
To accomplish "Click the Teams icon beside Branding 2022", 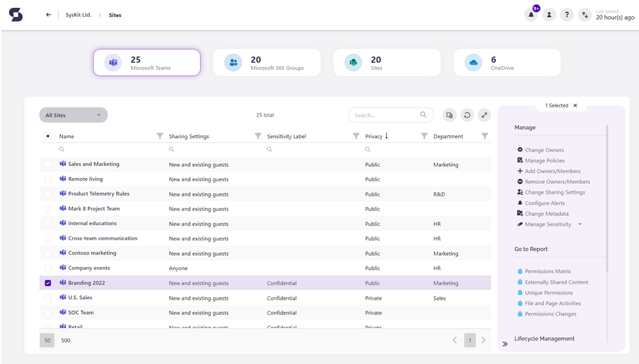I will (x=63, y=283).
